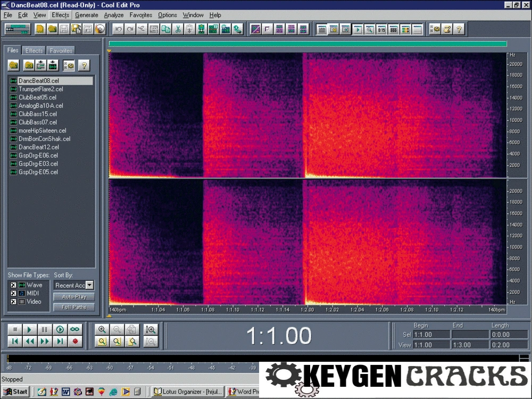532x399 pixels.
Task: Click the green horizontal zoom range bar
Action: click(307, 44)
